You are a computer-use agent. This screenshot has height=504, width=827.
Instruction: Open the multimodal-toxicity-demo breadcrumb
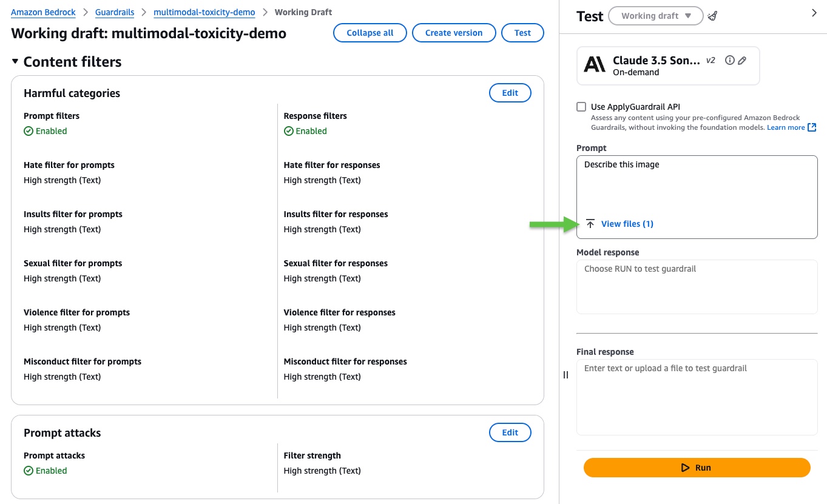204,12
